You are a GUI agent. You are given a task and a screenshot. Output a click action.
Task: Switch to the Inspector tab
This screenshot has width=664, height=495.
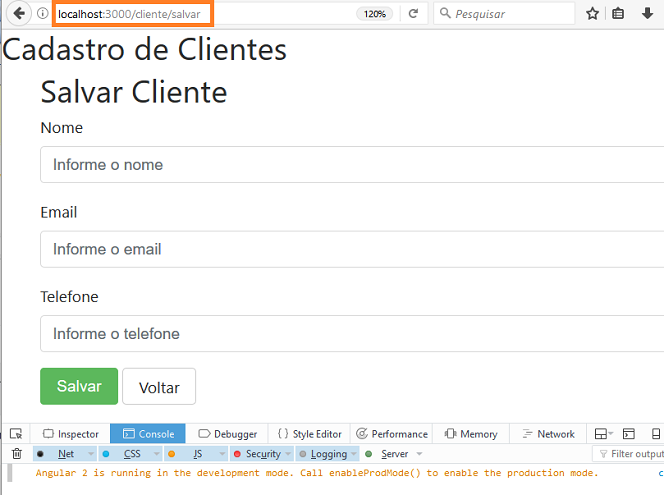coord(70,434)
